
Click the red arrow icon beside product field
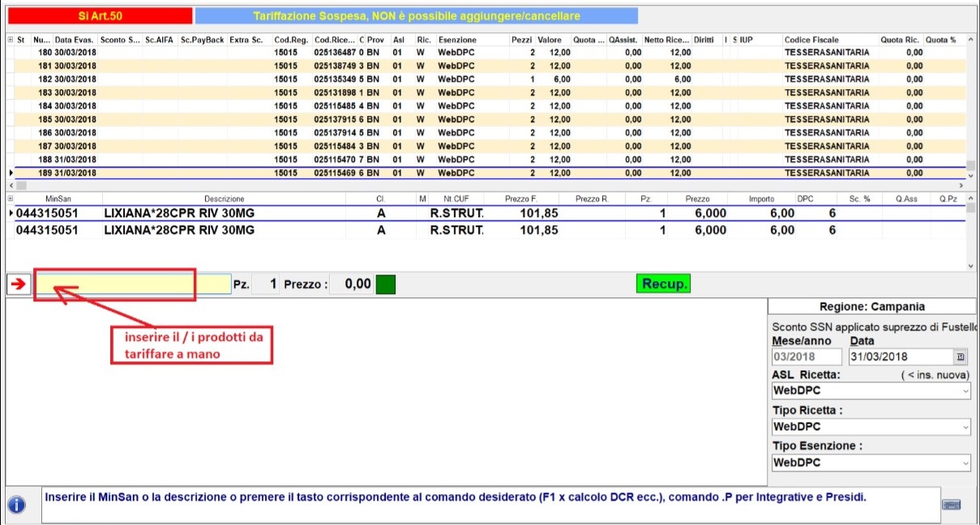[x=17, y=284]
